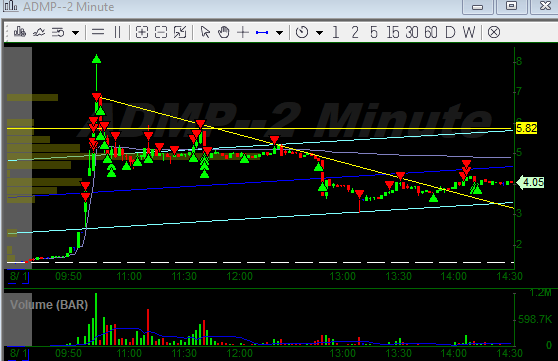Switch to the 15 minute interval

coord(393,32)
